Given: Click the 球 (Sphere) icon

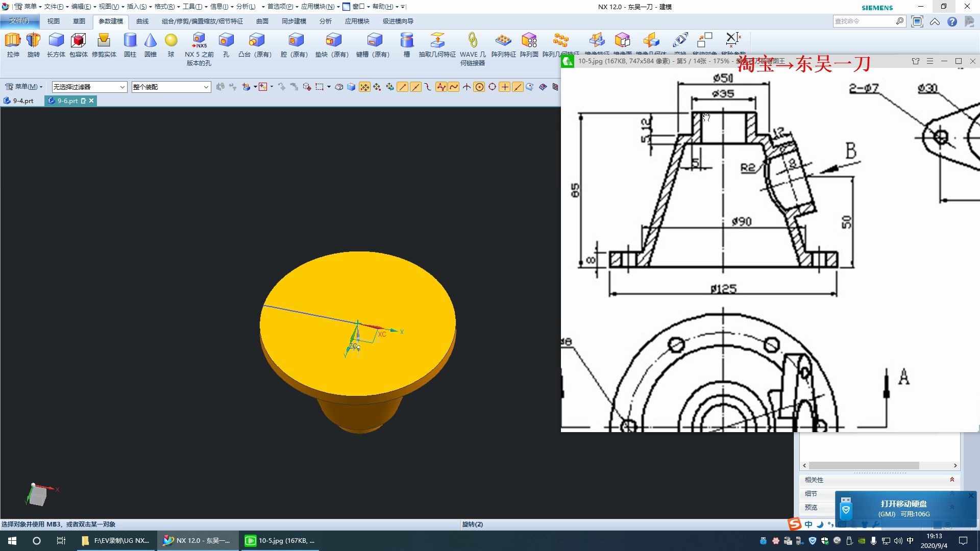Looking at the screenshot, I should pyautogui.click(x=171, y=41).
